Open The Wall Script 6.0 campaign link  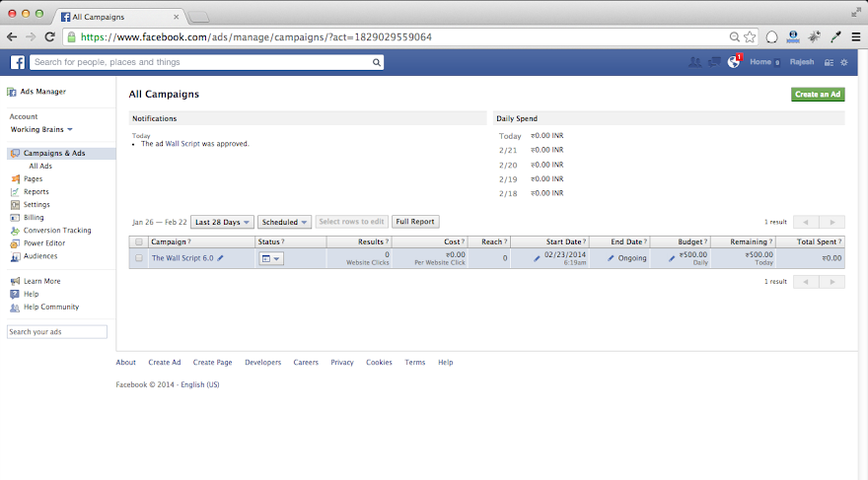[x=182, y=258]
